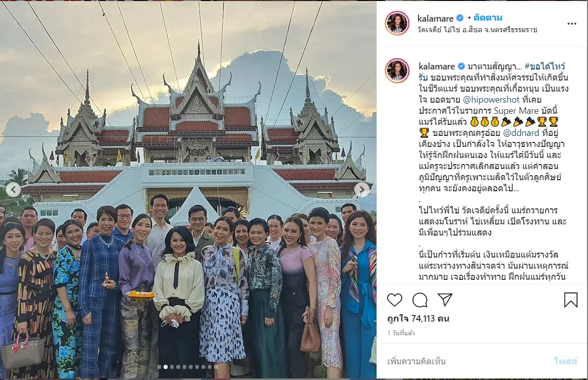The width and height of the screenshot is (588, 380).
Task: Open the @hipowershot mention
Action: coord(491,100)
